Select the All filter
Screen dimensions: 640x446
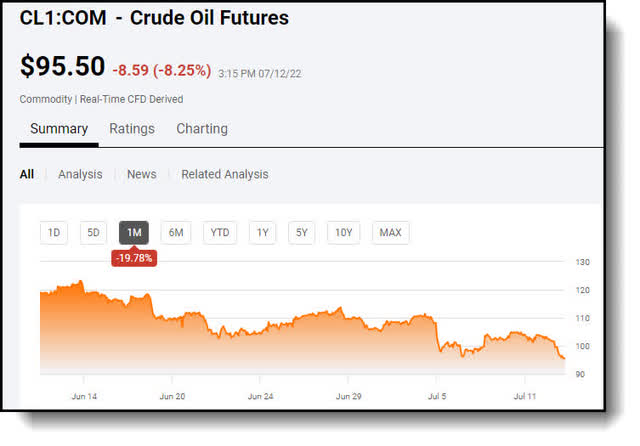click(27, 174)
